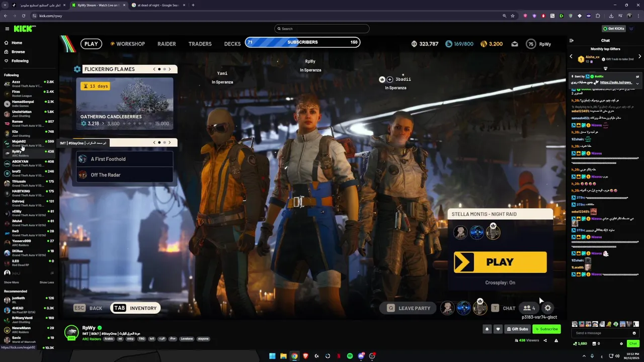Open Azzz followed channel

point(30,83)
